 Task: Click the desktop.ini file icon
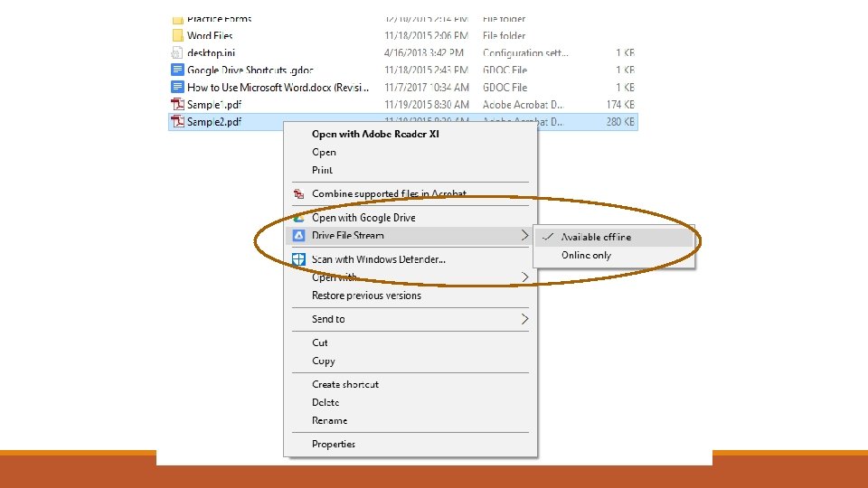177,52
